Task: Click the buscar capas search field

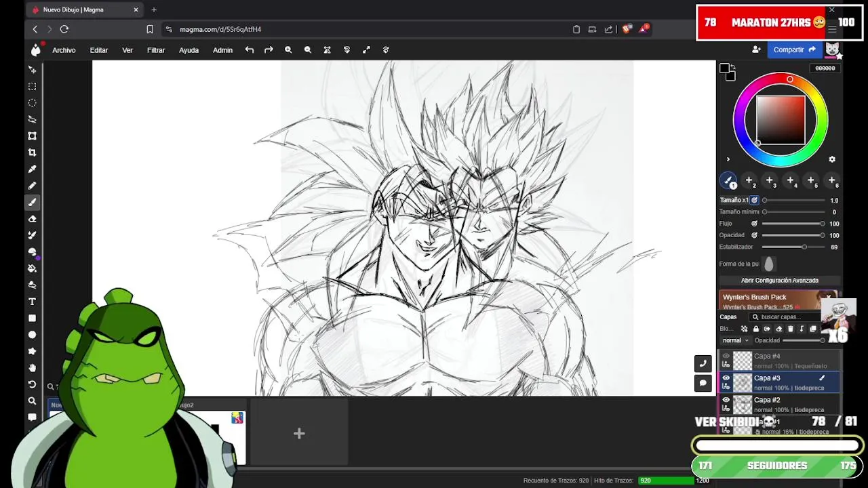Action: point(785,317)
